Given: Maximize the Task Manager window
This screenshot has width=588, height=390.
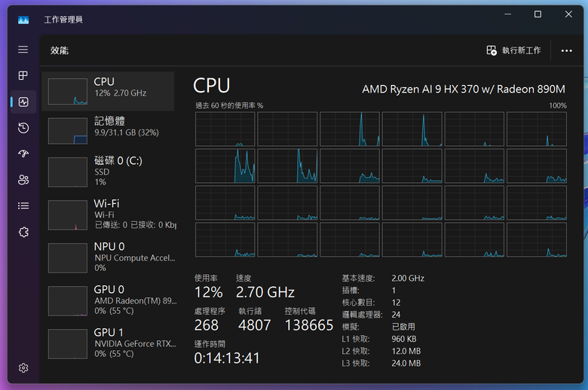Looking at the screenshot, I should [537, 14].
